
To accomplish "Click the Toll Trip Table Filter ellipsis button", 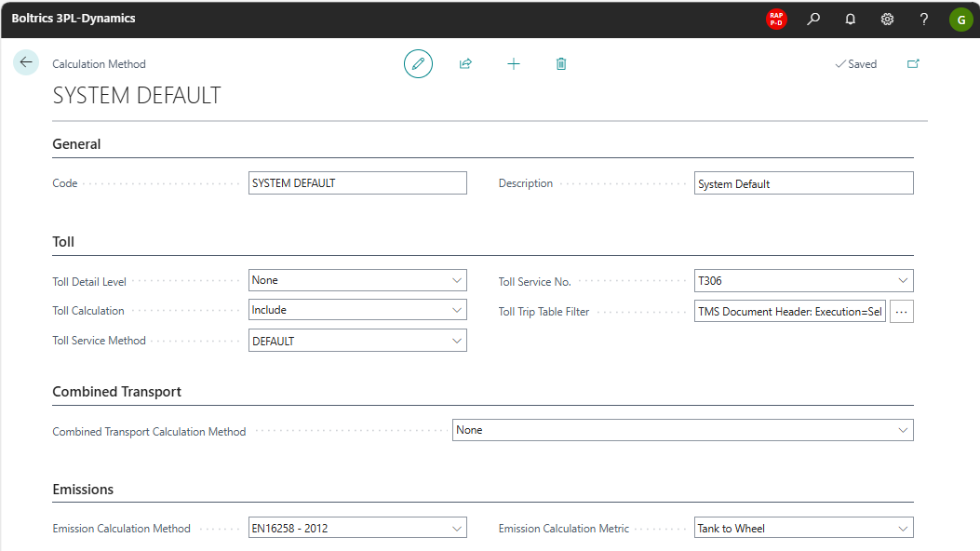I will (901, 312).
